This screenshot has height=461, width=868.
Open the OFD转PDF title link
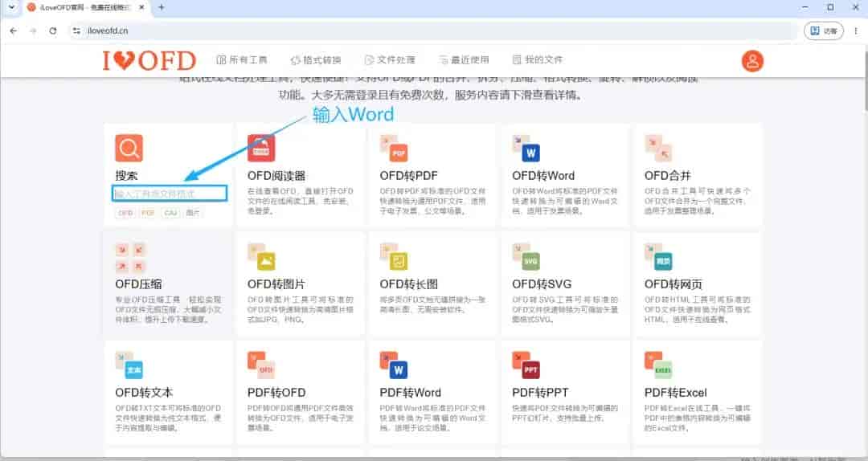click(x=408, y=176)
